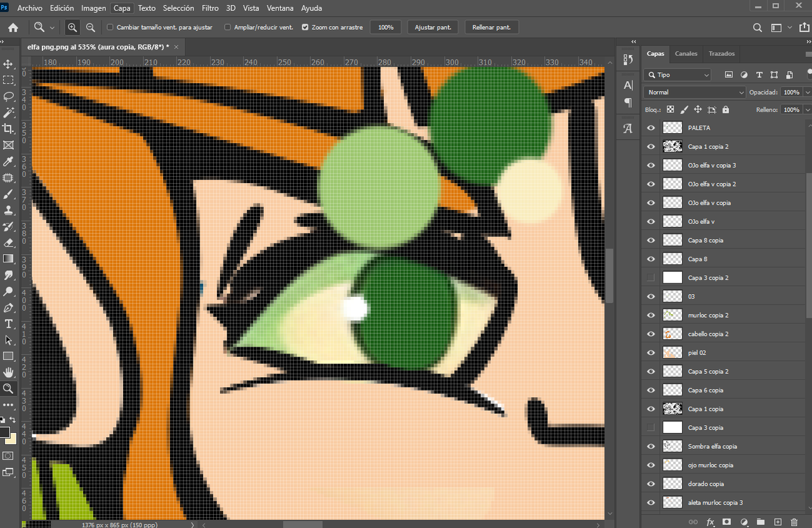The width and height of the screenshot is (812, 528).
Task: Select the Rectangular Marquee tool
Action: (9, 80)
